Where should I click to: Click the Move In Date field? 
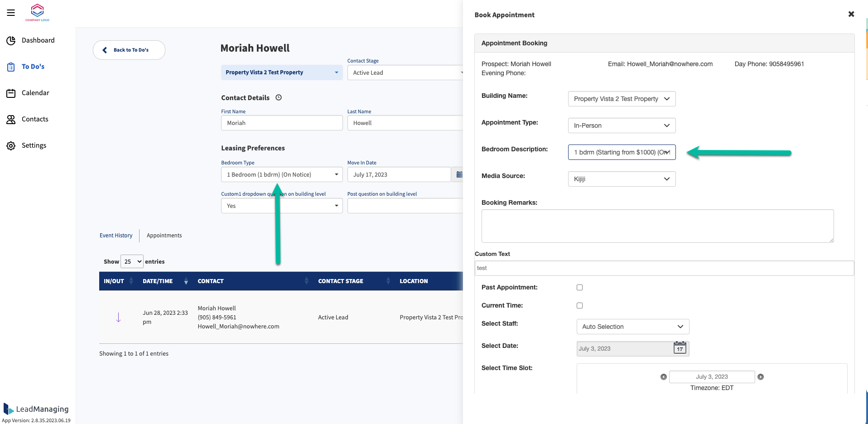(399, 174)
